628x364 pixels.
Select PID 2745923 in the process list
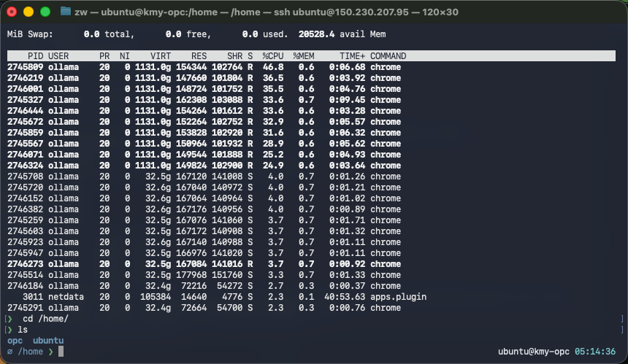pos(25,242)
